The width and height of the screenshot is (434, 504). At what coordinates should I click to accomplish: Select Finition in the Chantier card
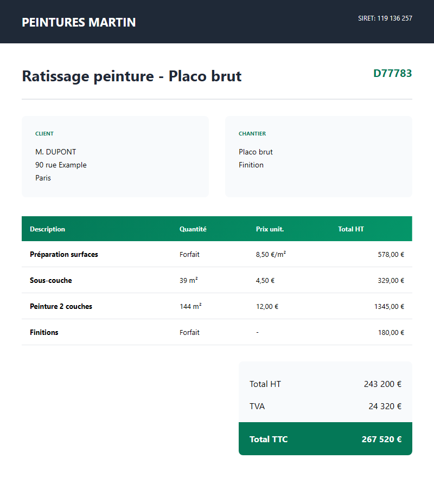tap(251, 165)
